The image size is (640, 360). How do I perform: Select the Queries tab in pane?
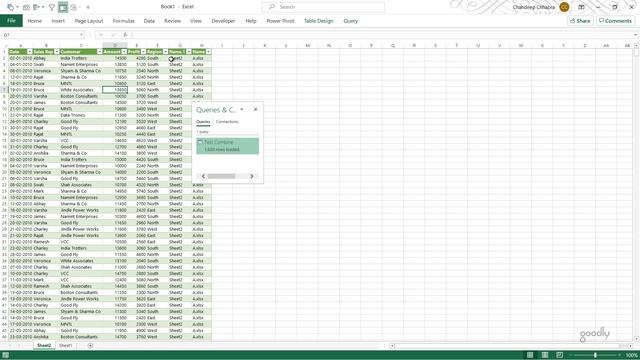(203, 122)
